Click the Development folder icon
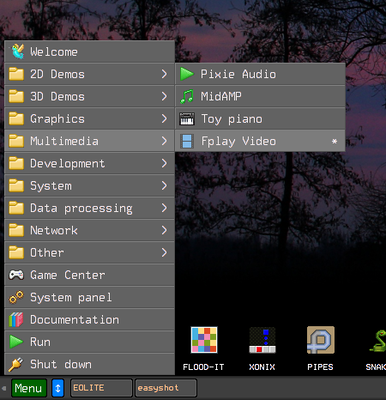Viewport: 386px width, 400px height. pyautogui.click(x=16, y=163)
